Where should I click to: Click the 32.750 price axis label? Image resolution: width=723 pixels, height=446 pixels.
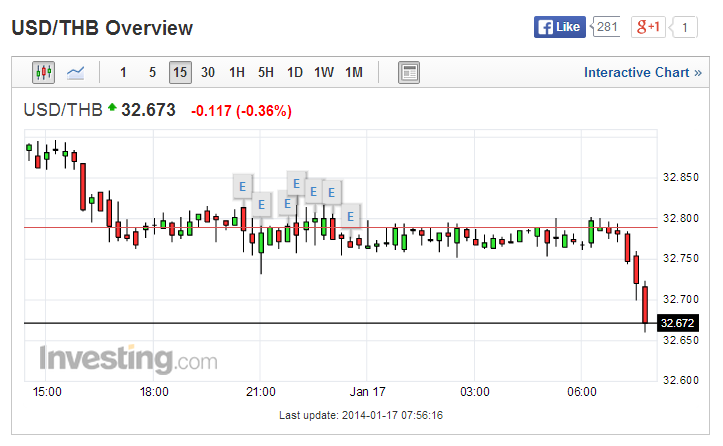pos(681,258)
